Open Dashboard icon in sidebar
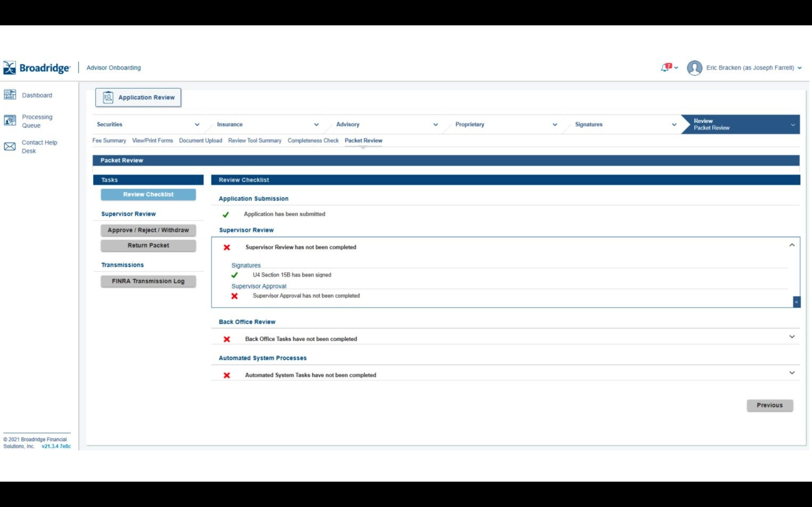The width and height of the screenshot is (812, 507). (10, 95)
